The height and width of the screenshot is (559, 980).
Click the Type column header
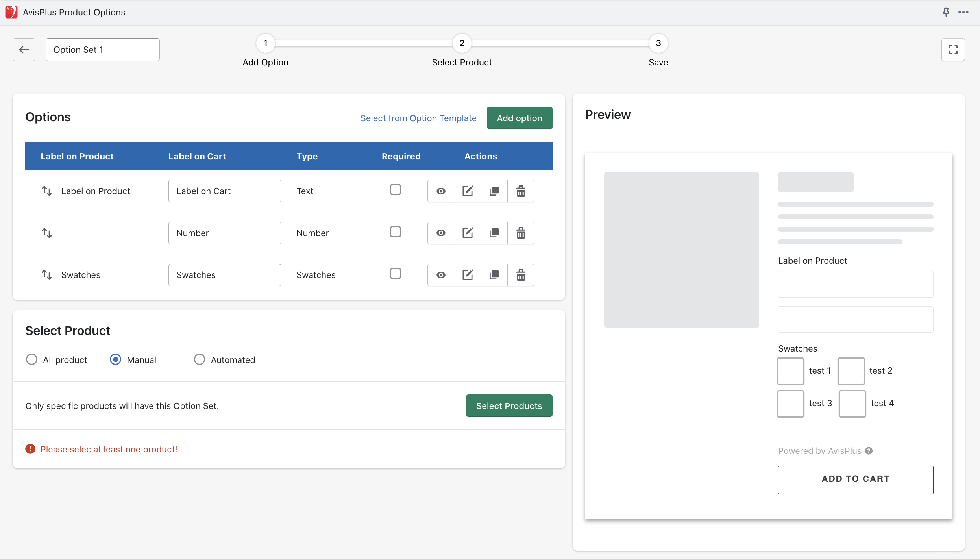[307, 156]
